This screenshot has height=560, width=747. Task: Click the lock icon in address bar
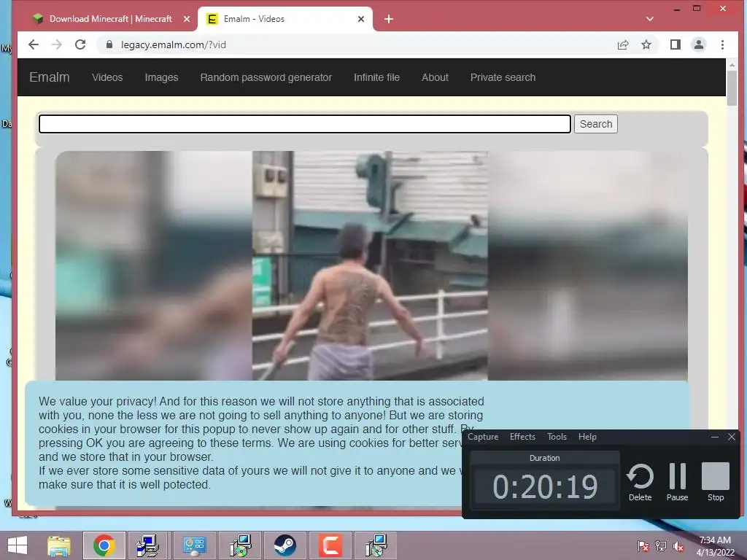(109, 44)
